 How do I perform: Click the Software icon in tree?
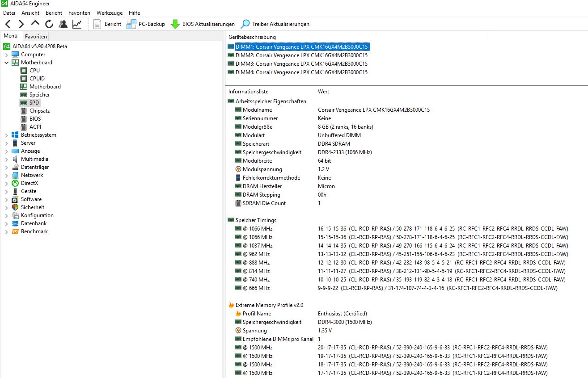[15, 199]
